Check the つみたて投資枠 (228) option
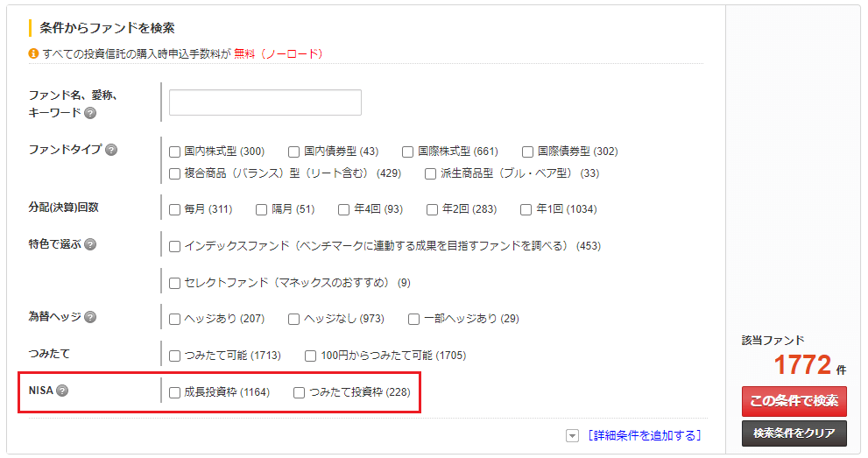The width and height of the screenshot is (868, 458). pyautogui.click(x=300, y=392)
